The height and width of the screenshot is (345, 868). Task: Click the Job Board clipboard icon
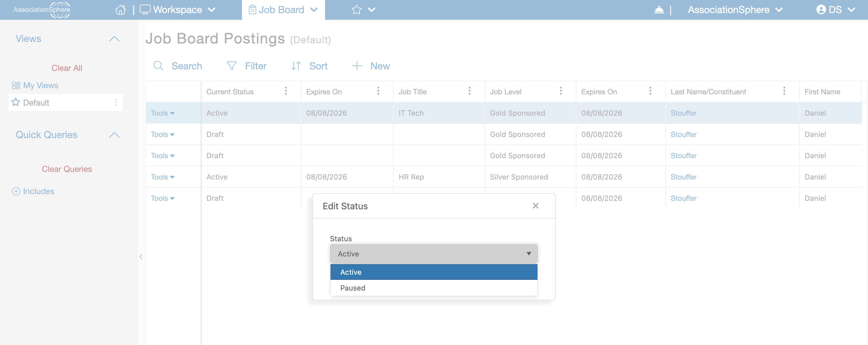(252, 10)
